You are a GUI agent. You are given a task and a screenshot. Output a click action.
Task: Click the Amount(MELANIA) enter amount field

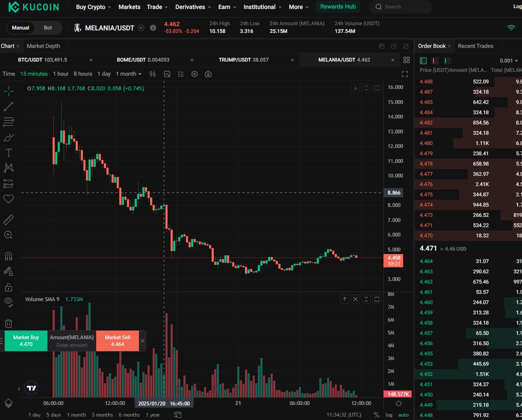click(72, 341)
